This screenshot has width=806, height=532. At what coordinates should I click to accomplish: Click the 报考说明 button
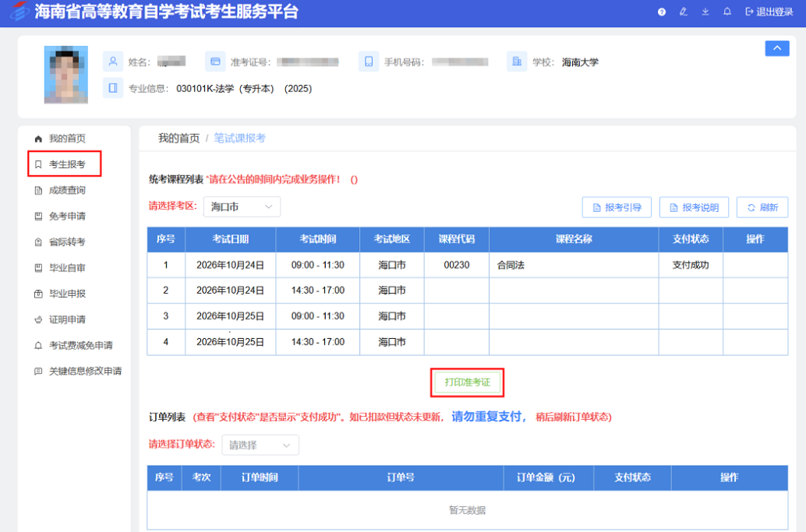(x=694, y=207)
